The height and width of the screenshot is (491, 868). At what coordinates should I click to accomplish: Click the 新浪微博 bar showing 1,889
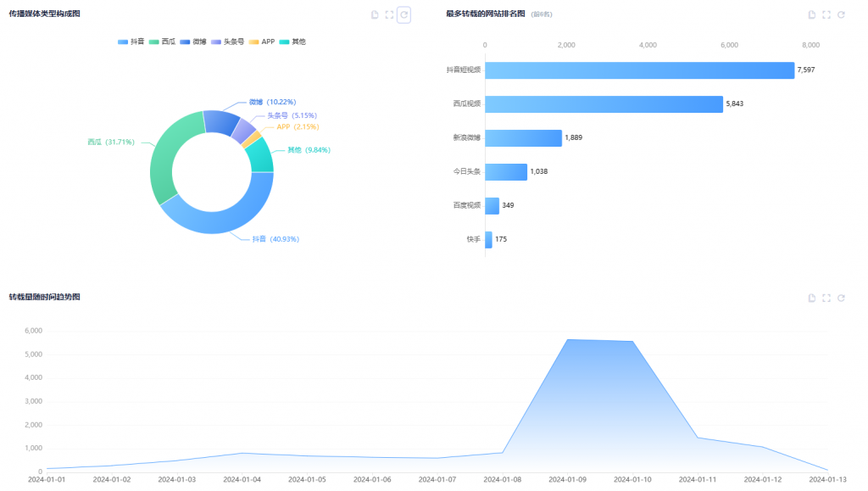523,137
